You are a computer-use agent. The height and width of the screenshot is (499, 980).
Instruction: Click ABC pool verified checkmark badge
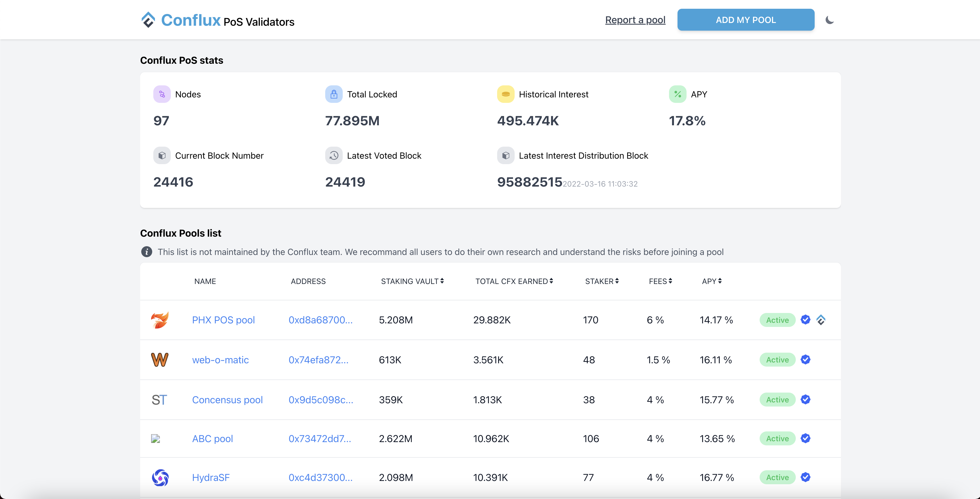[x=805, y=438]
